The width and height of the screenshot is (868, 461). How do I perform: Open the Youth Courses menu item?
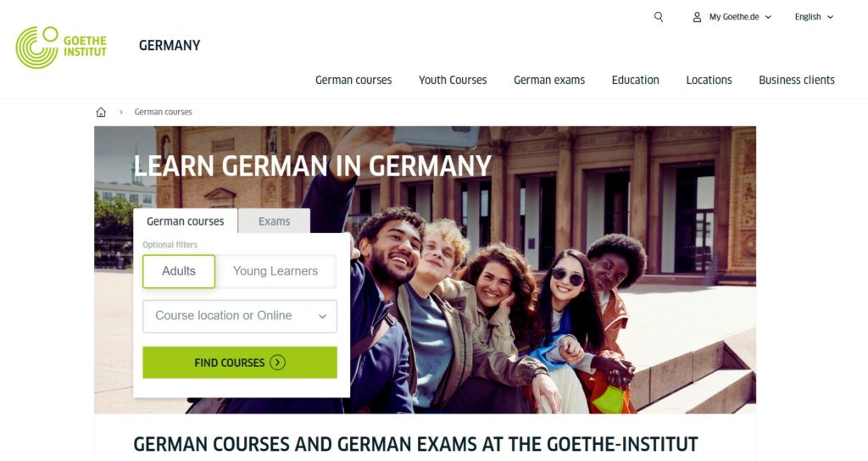tap(453, 80)
